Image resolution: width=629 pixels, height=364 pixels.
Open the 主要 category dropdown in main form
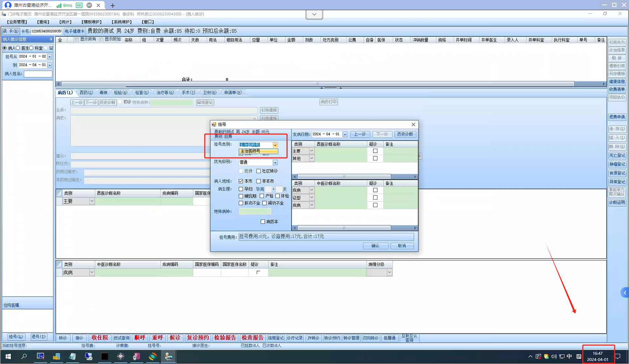click(92, 201)
